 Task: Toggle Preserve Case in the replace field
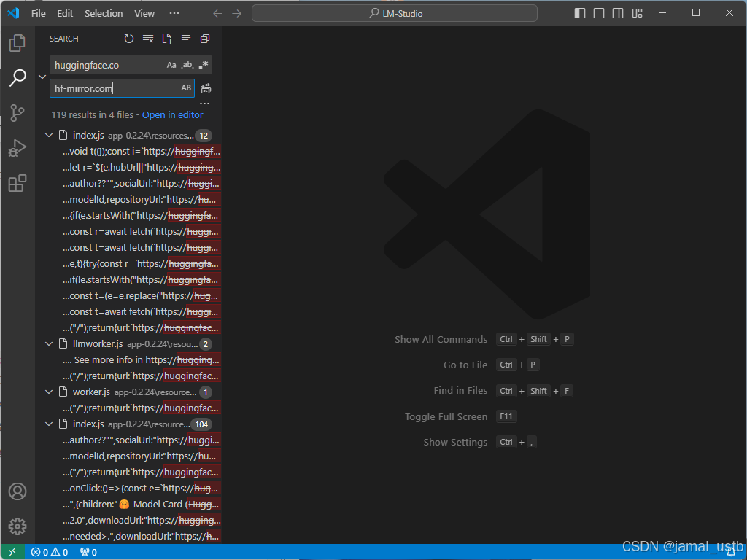187,87
